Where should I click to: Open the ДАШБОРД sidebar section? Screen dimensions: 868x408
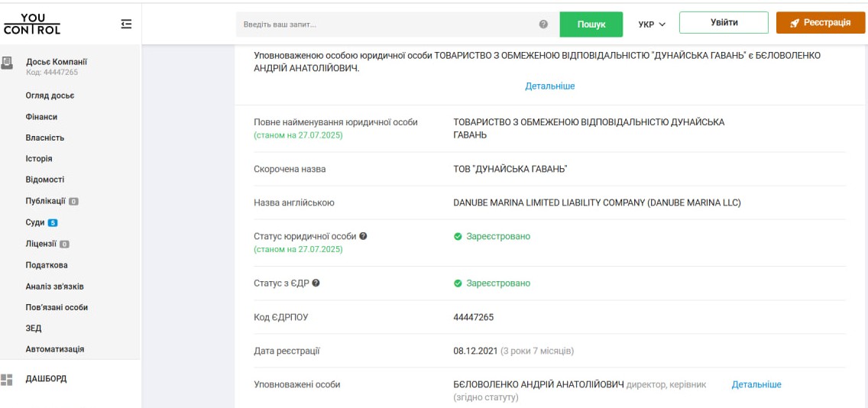[x=46, y=379]
